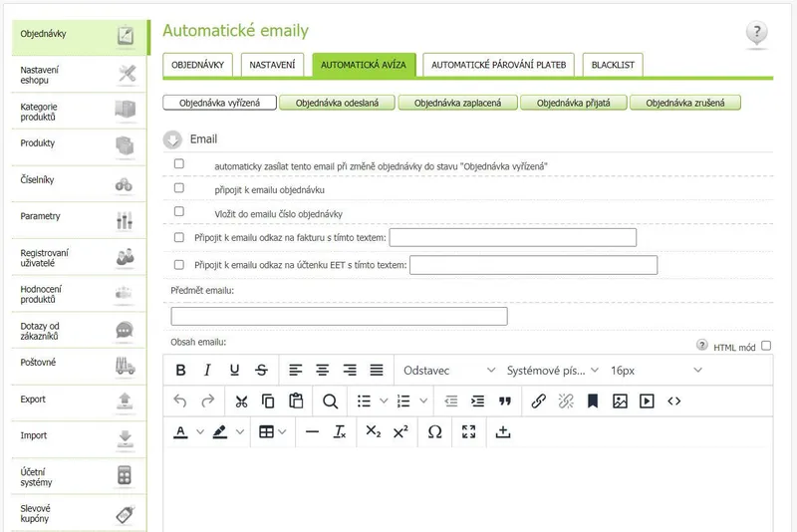Open the help question mark bubble
Viewport: 797px width, 532px height.
(756, 33)
